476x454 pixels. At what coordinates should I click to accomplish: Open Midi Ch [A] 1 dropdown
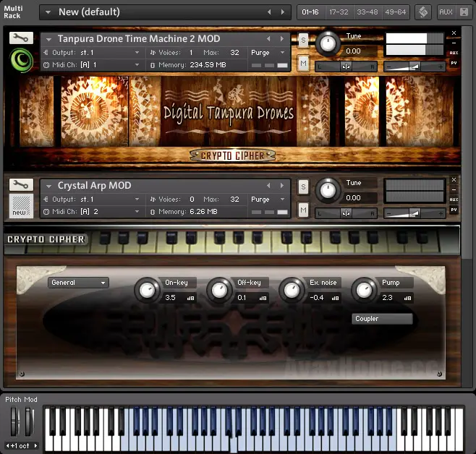tap(137, 64)
